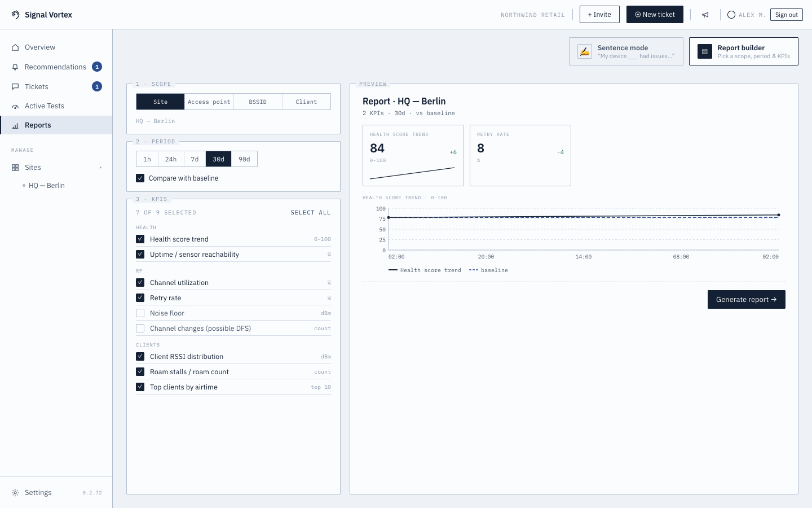Collapse the Sites section arrow
This screenshot has height=508, width=812.
(101, 168)
